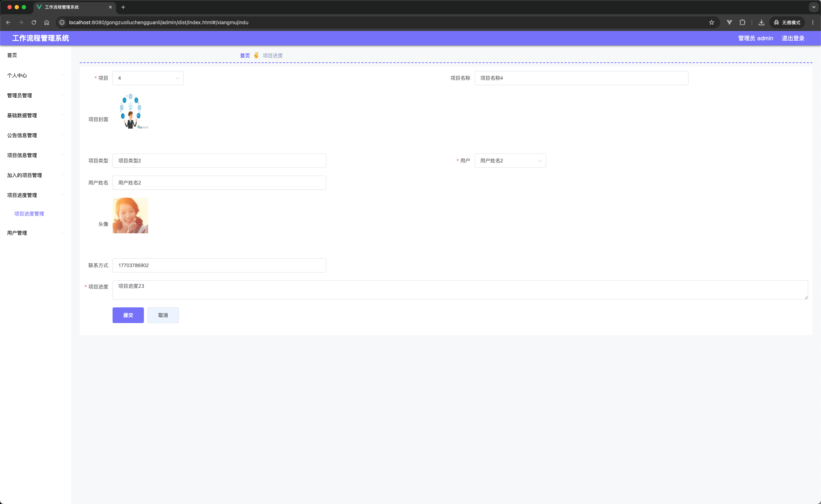Click the 管理员 admin user label
This screenshot has height=504, width=821.
pyautogui.click(x=755, y=38)
